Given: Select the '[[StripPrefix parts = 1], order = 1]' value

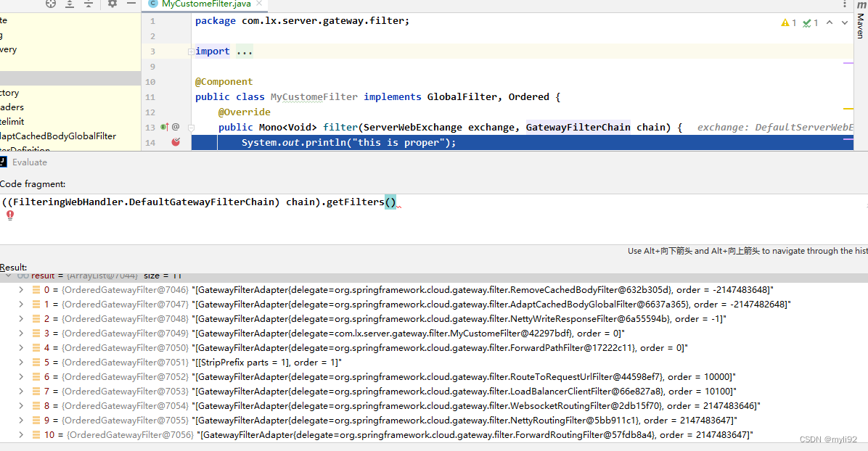Looking at the screenshot, I should coord(267,363).
